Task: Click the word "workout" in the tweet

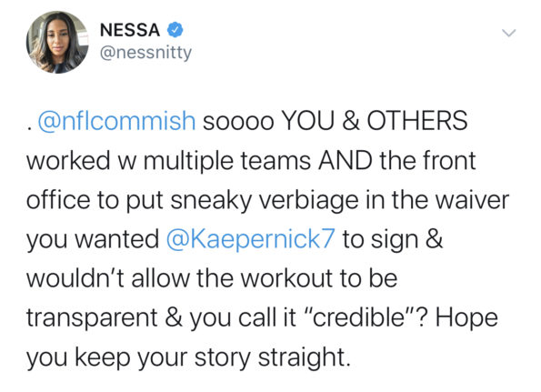Action: [287, 278]
